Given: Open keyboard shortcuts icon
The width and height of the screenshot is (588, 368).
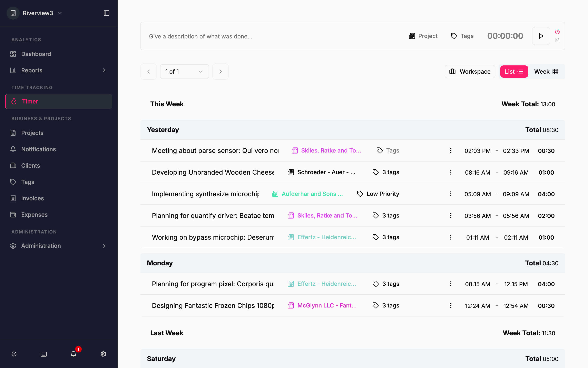Looking at the screenshot, I should pos(44,354).
